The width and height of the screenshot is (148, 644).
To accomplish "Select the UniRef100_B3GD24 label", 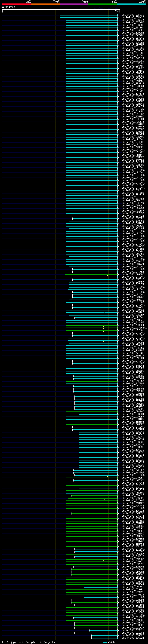I will [x=133, y=638].
